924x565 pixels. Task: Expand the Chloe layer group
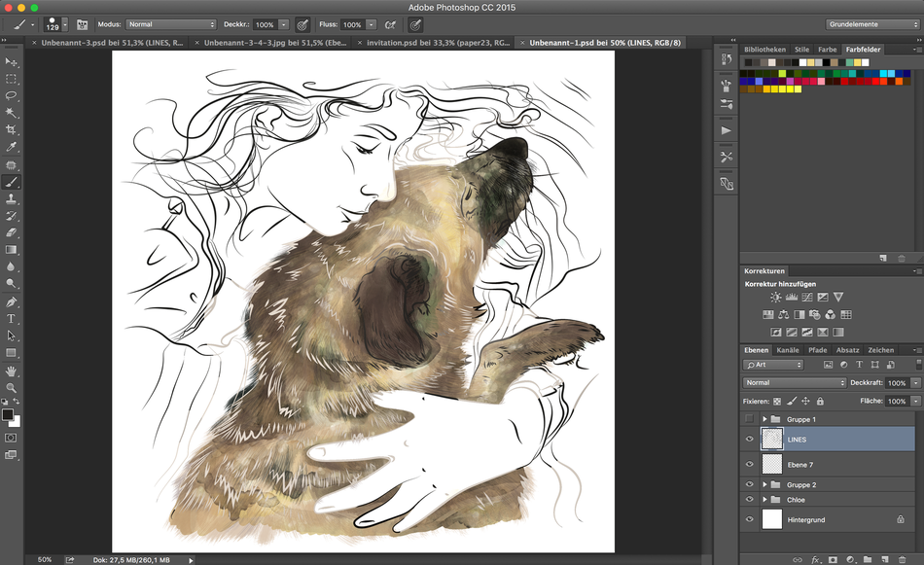pyautogui.click(x=764, y=499)
